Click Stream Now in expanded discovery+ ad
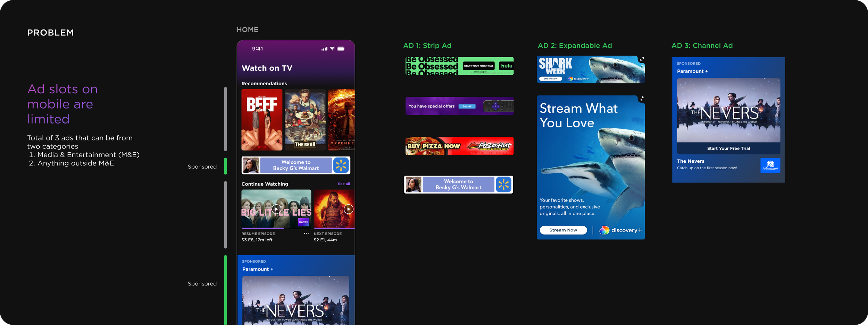Viewport: 868px width, 325px height. coord(563,230)
